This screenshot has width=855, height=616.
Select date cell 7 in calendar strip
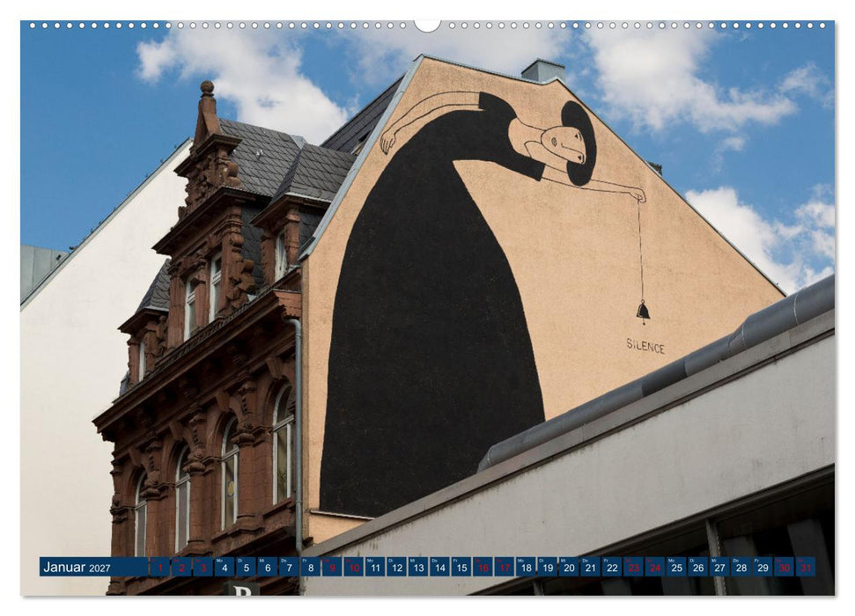tap(289, 567)
